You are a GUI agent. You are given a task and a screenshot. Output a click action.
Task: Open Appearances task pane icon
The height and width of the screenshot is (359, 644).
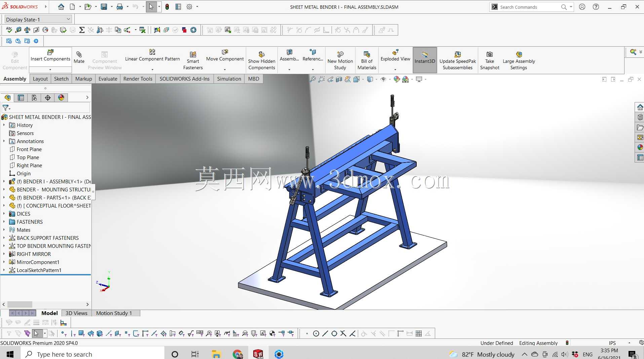click(x=640, y=147)
